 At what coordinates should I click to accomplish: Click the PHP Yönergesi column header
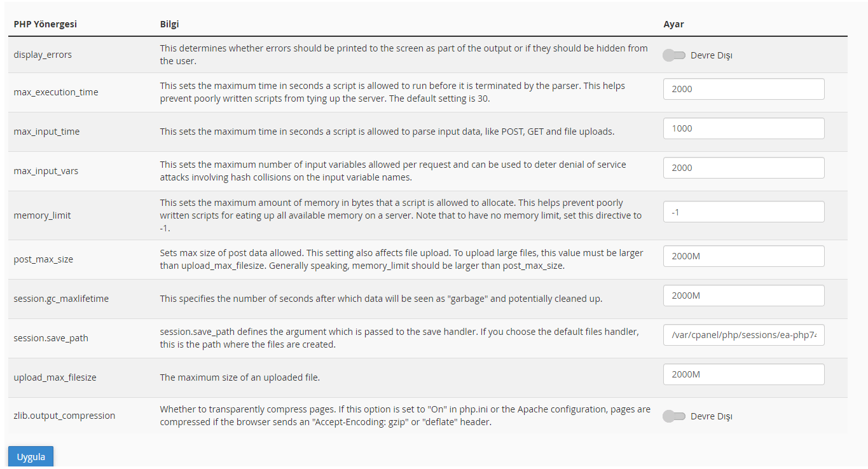coord(45,24)
